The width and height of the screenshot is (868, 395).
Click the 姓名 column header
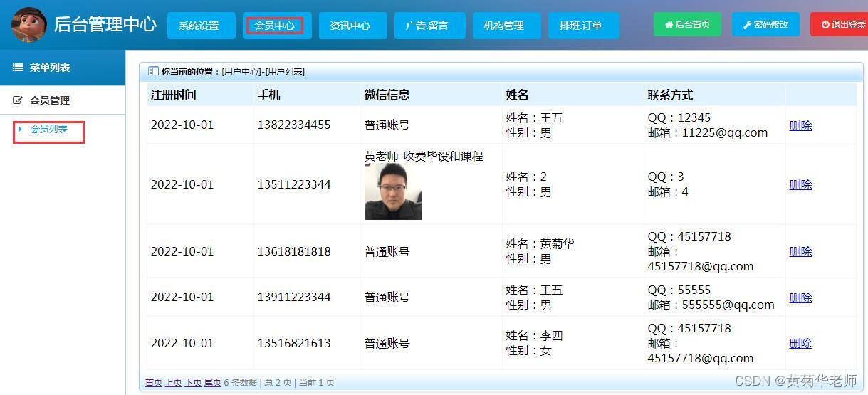point(517,95)
